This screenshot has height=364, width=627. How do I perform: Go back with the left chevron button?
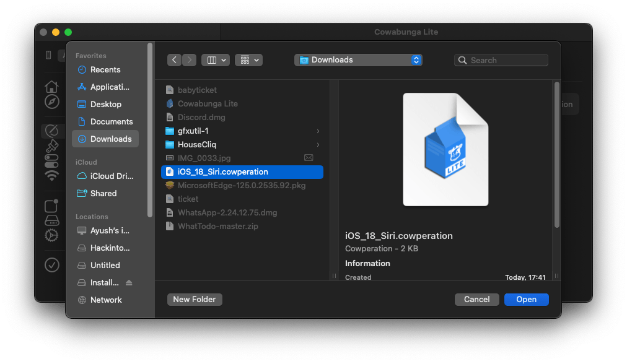point(174,60)
